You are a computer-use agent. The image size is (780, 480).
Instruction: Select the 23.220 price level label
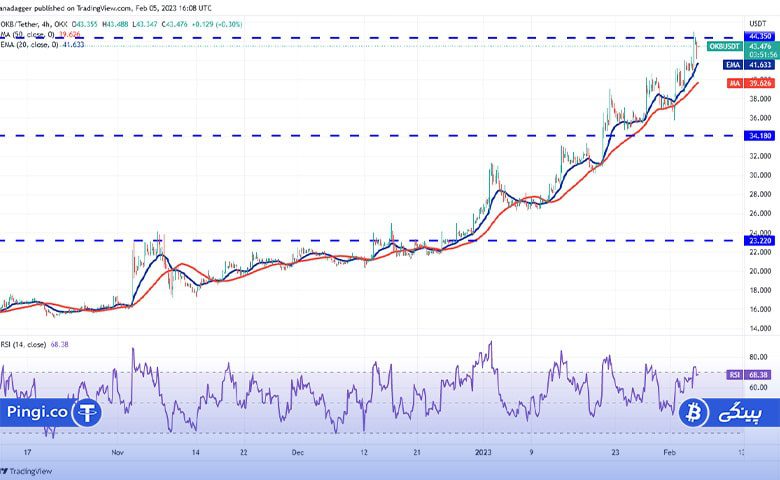point(759,241)
